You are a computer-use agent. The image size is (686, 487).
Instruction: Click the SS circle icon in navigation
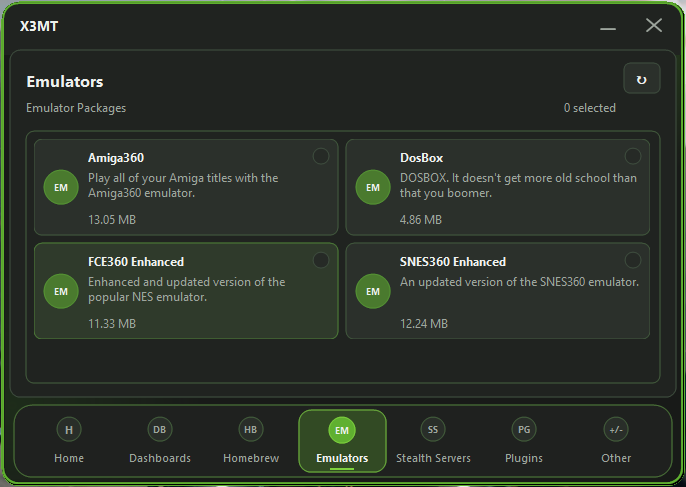tap(433, 430)
